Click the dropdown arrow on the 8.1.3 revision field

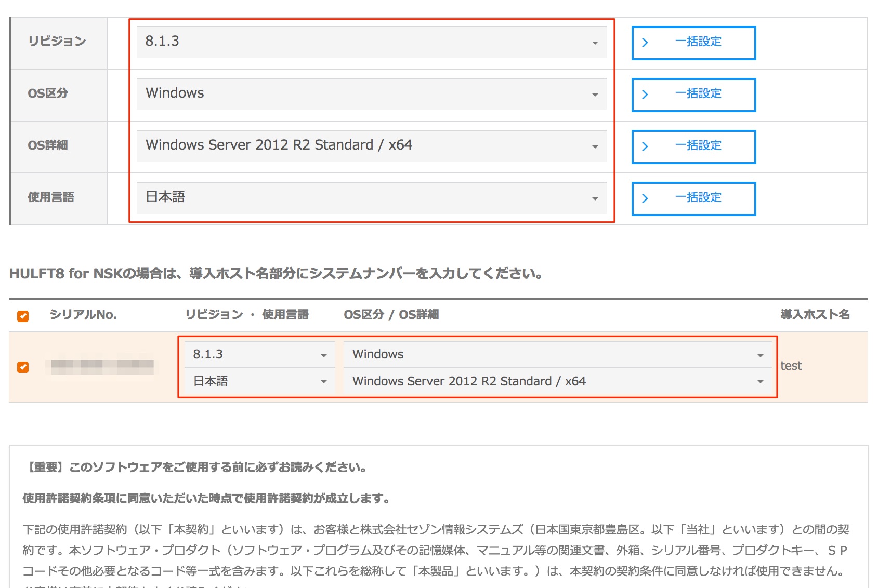coord(596,43)
